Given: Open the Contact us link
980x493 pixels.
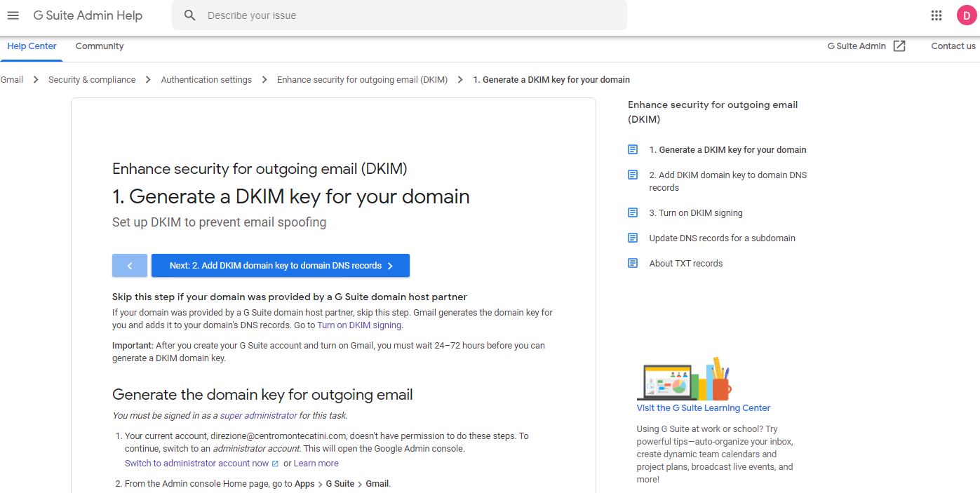Looking at the screenshot, I should coord(953,46).
